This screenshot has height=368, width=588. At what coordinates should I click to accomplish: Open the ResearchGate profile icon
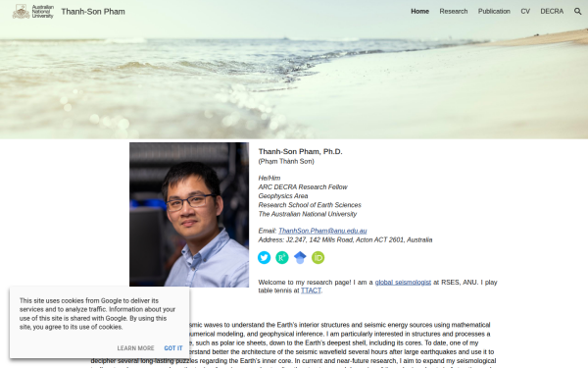click(282, 257)
